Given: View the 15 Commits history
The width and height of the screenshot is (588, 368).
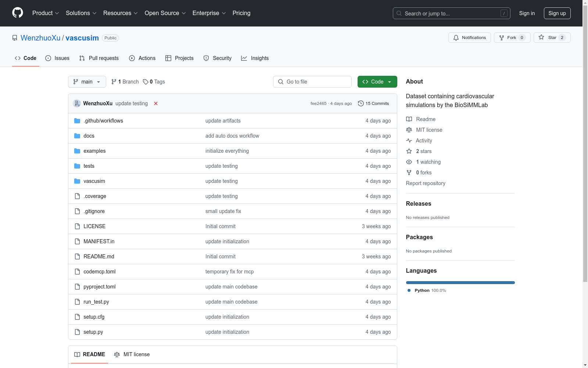Looking at the screenshot, I should point(373,103).
